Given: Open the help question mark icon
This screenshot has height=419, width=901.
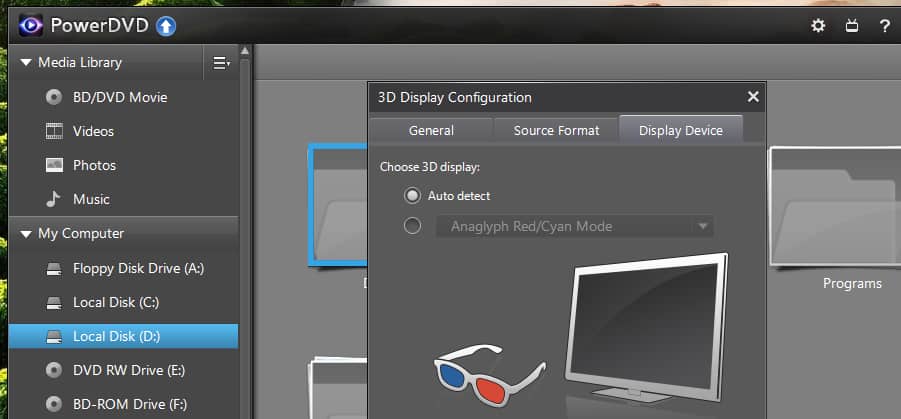Looking at the screenshot, I should coord(884,26).
